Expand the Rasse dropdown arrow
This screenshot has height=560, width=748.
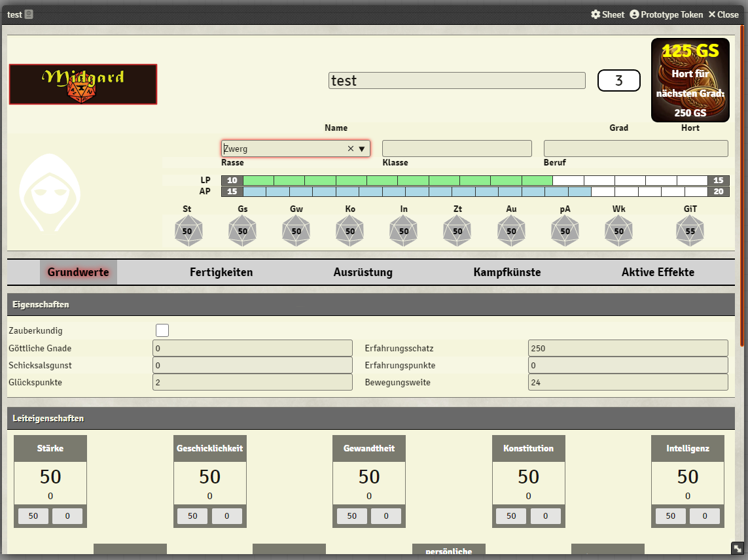(361, 149)
